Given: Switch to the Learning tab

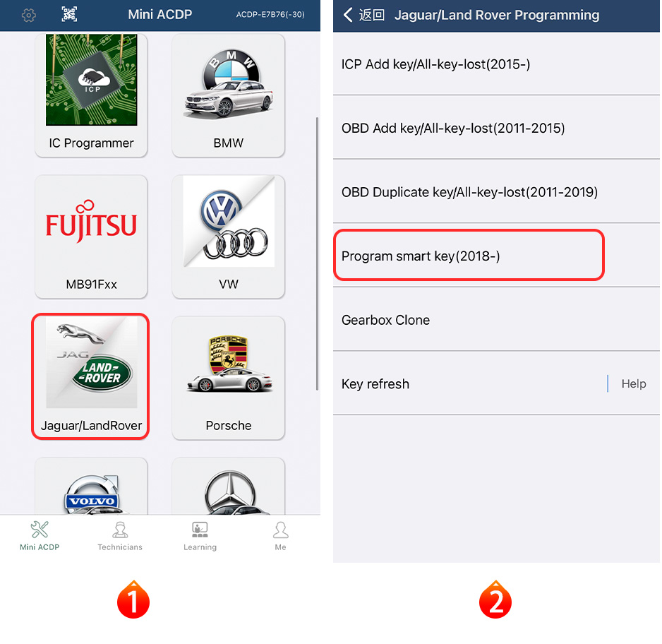Looking at the screenshot, I should pyautogui.click(x=200, y=536).
